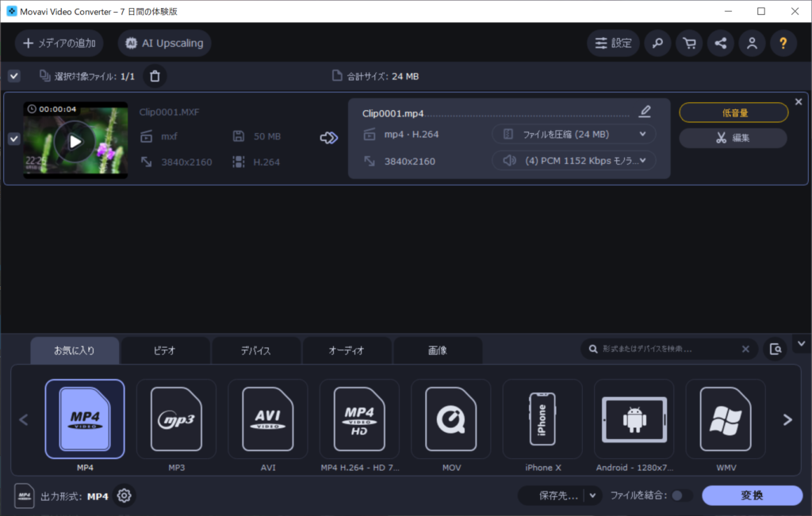Select the MP3 output preset
The image size is (812, 516).
click(x=176, y=419)
